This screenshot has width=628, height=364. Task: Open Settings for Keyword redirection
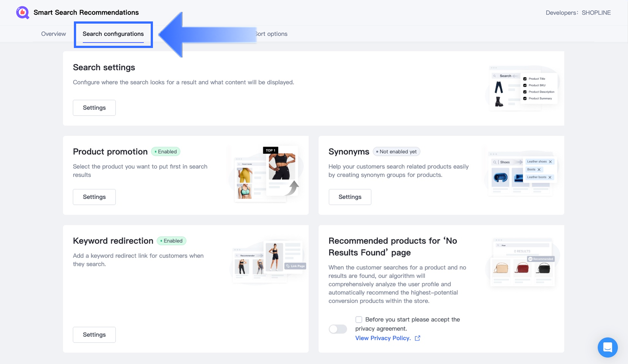tap(94, 335)
